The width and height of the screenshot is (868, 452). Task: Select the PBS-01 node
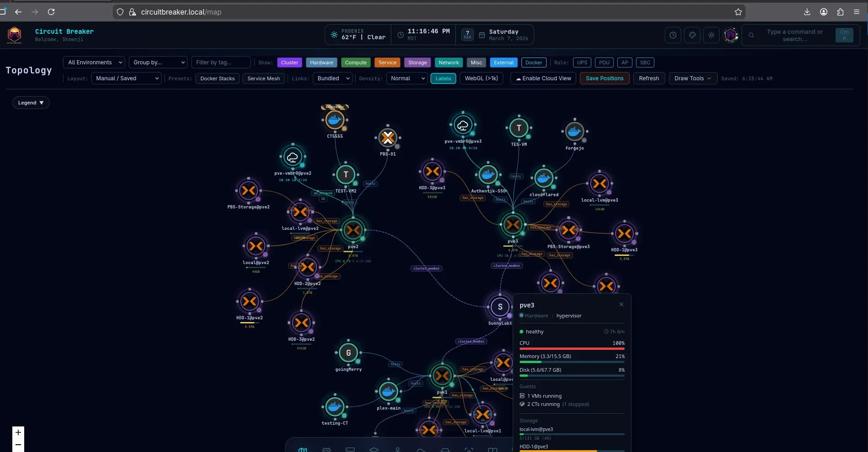pos(388,138)
